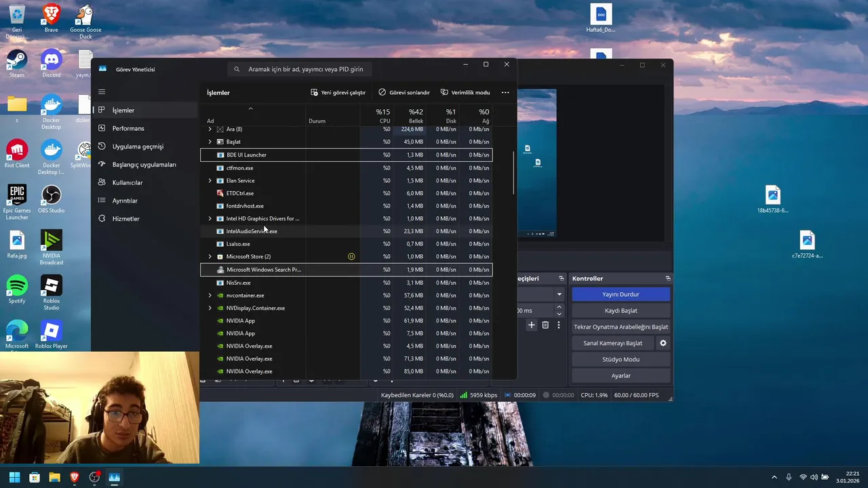The height and width of the screenshot is (488, 868).
Task: Toggle Stüdyo Modu in OBS
Action: click(620, 359)
